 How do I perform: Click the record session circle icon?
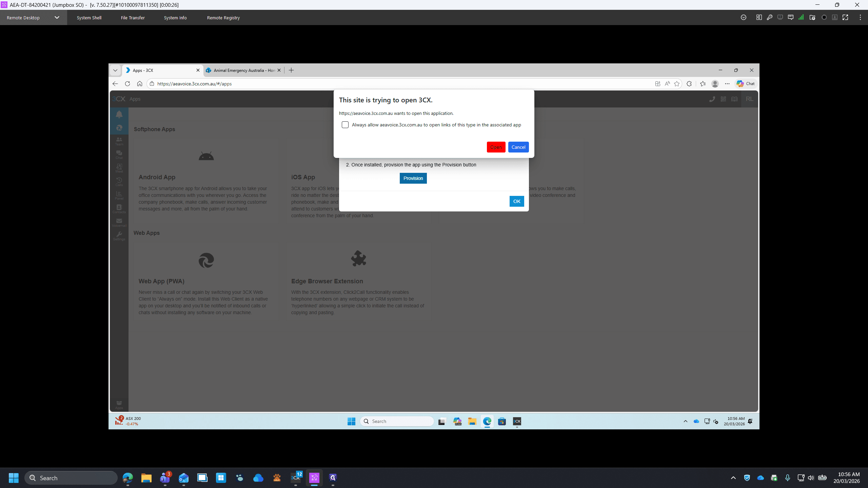pyautogui.click(x=824, y=17)
